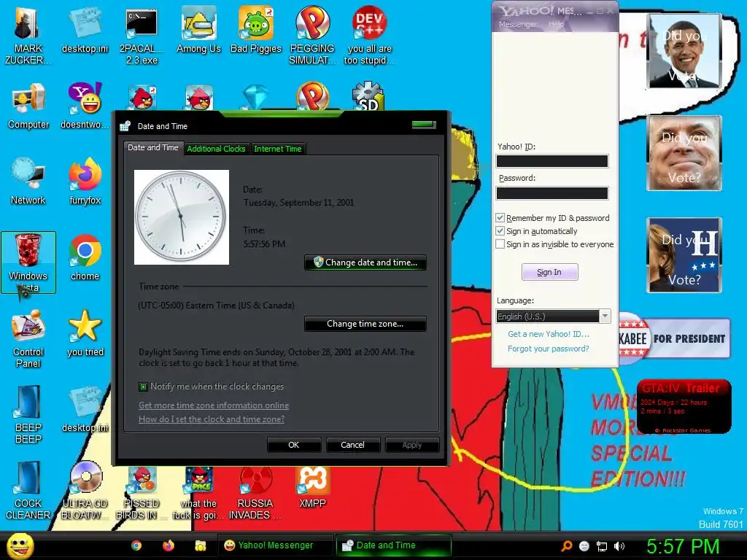Image resolution: width=747 pixels, height=560 pixels.
Task: Toggle 'Sign in automatically' checkbox
Action: click(x=500, y=231)
